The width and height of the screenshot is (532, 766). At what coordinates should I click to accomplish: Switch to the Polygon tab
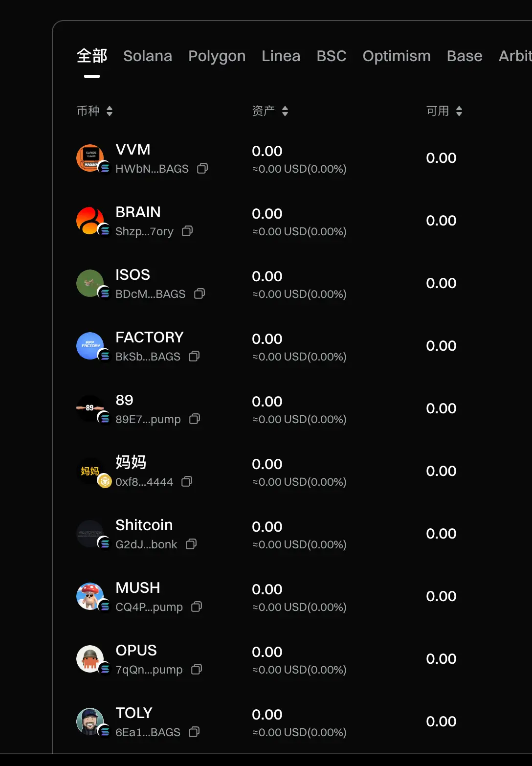[217, 56]
